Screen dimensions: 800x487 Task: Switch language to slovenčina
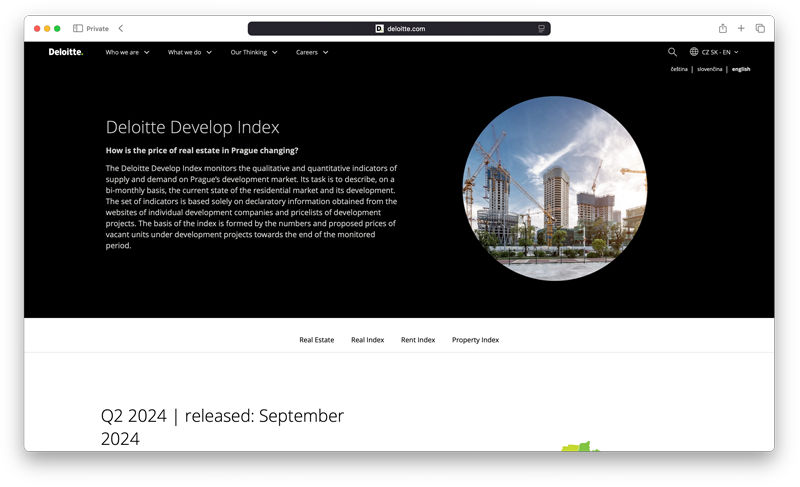pos(709,69)
